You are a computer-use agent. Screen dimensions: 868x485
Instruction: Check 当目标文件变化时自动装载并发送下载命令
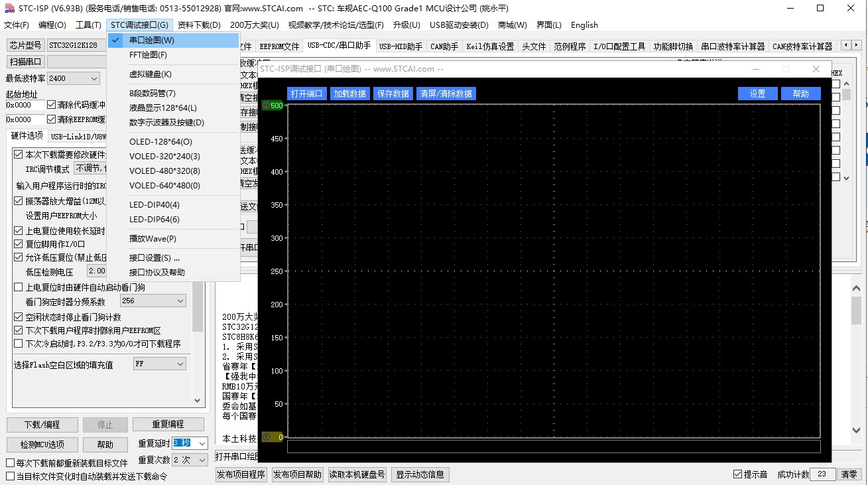tap(10, 476)
